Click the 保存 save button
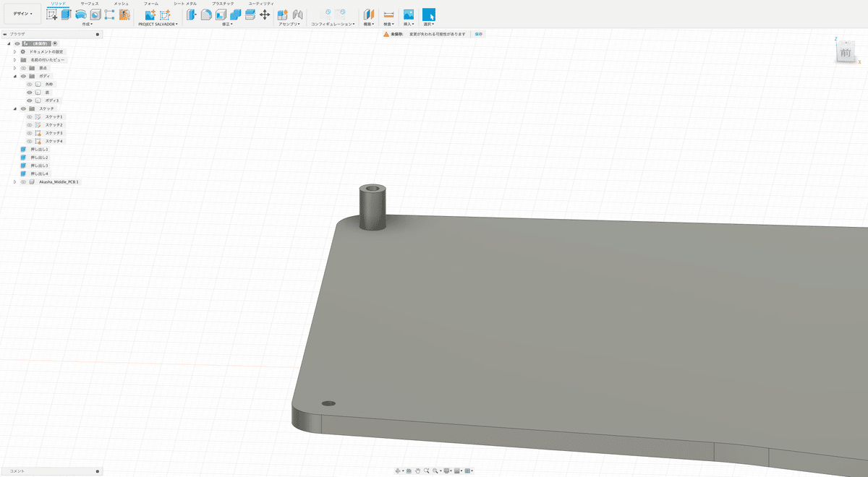868x477 pixels. (479, 34)
